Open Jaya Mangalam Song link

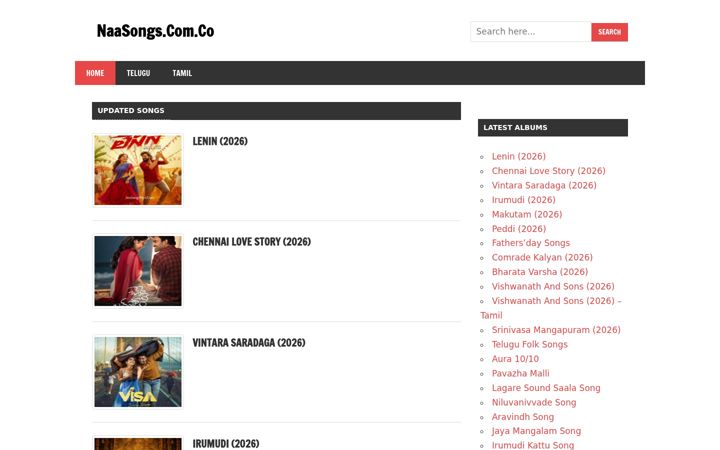tap(536, 431)
